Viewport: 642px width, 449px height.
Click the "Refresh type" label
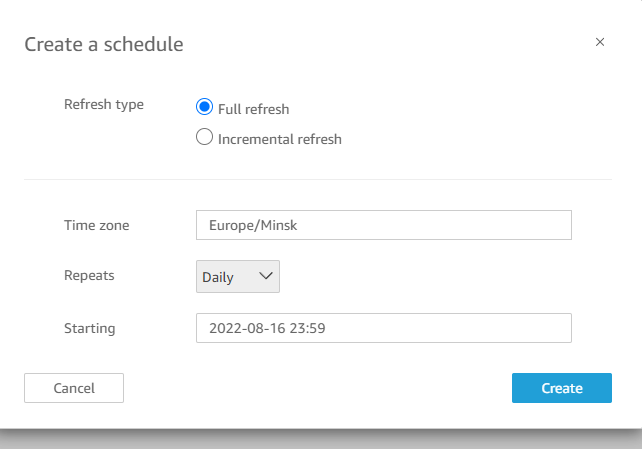click(x=104, y=104)
